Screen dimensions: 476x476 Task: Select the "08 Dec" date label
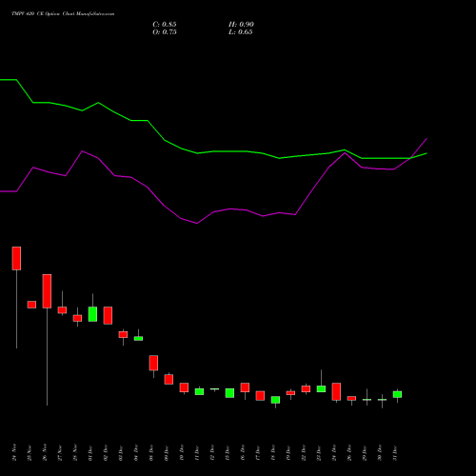pos(151,453)
